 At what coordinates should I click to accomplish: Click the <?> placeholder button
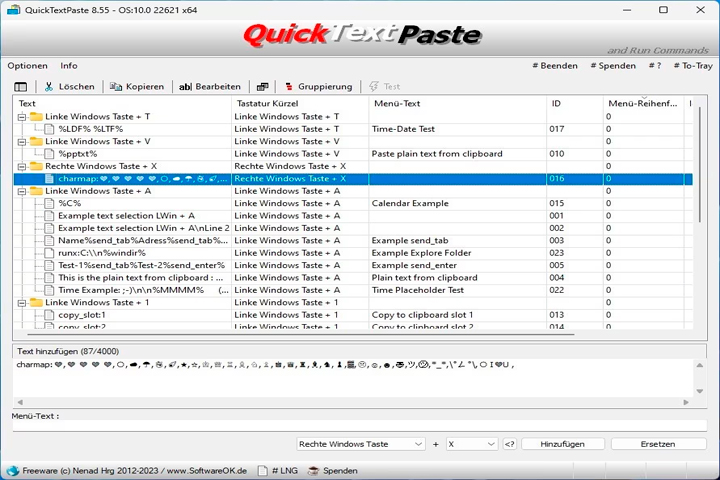pos(510,444)
